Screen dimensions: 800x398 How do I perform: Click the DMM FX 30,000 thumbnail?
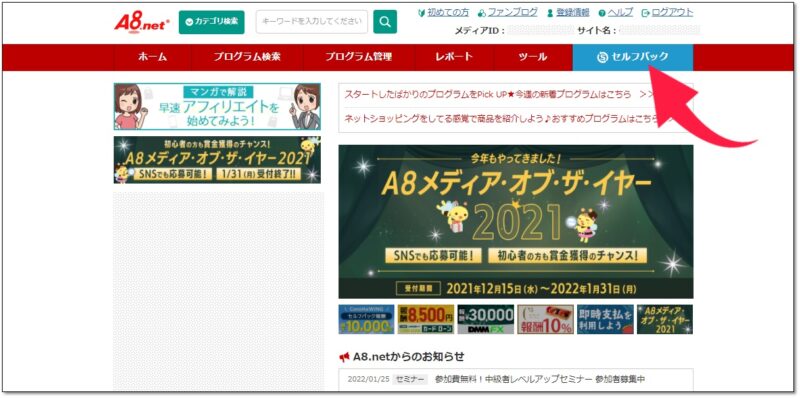click(x=486, y=319)
